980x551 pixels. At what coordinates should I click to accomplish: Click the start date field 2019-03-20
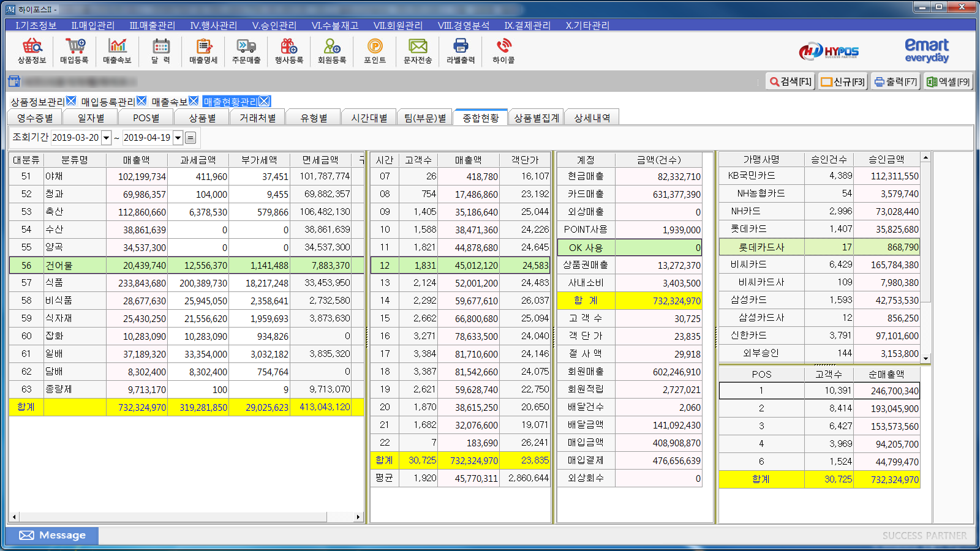[75, 138]
